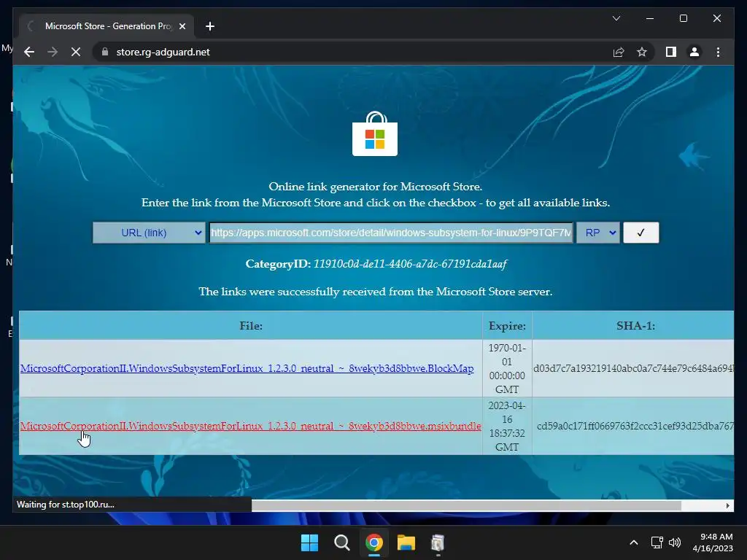Image resolution: width=747 pixels, height=560 pixels.
Task: Stop loading the page with X button
Action: pos(76,52)
